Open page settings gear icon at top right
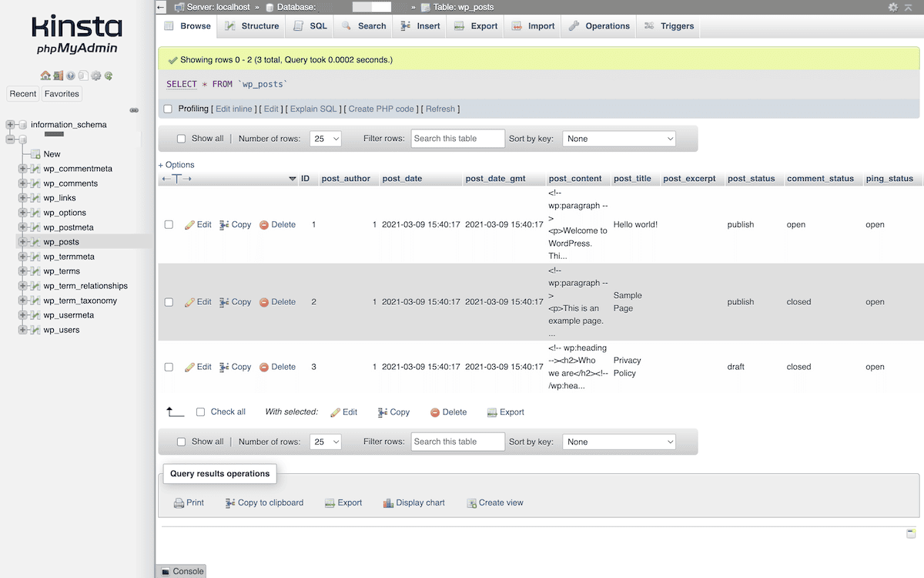The width and height of the screenshot is (924, 578). pos(893,7)
